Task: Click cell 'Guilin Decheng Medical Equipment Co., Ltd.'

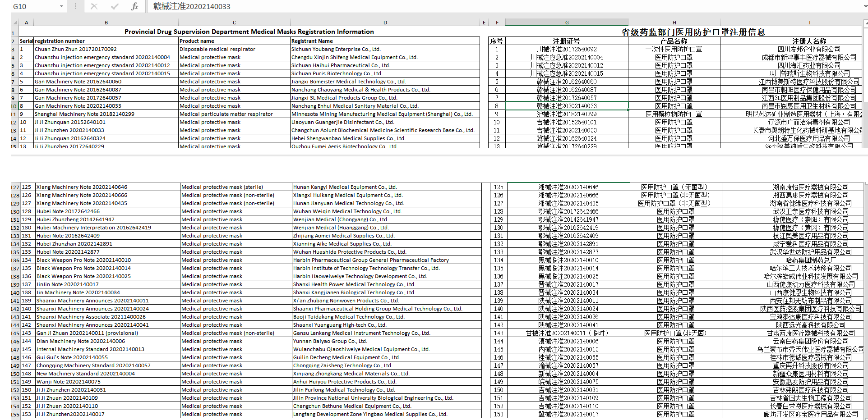Action: pos(387,357)
